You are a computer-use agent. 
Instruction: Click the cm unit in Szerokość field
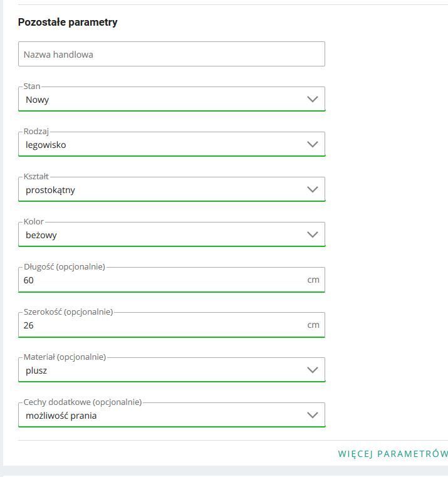tap(313, 325)
